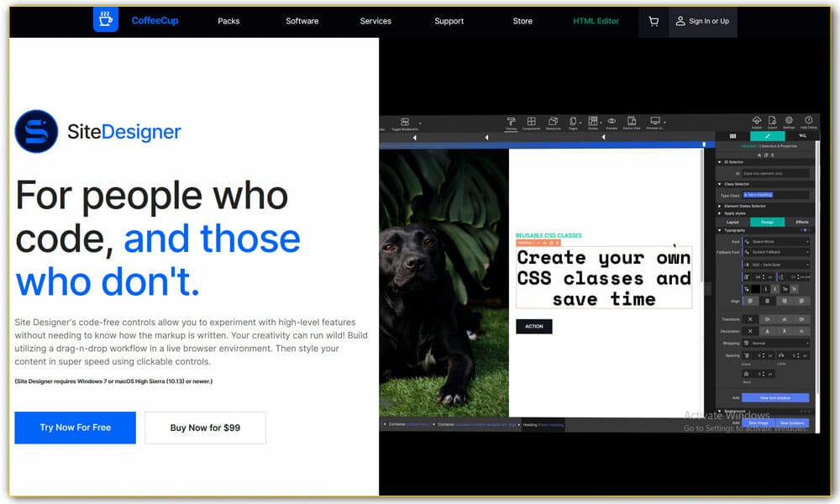The width and height of the screenshot is (840, 504).
Task: Pick the text color swatch in Typography
Action: point(755,289)
